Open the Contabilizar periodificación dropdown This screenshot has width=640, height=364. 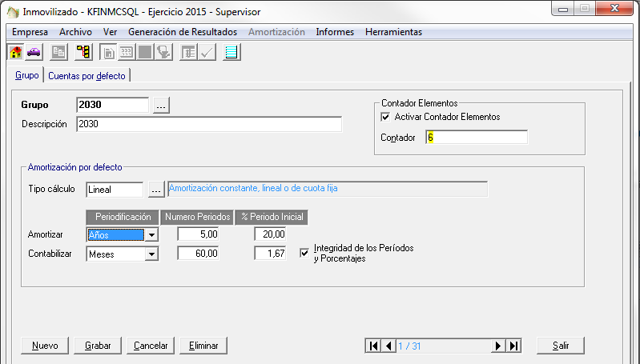[x=151, y=254]
